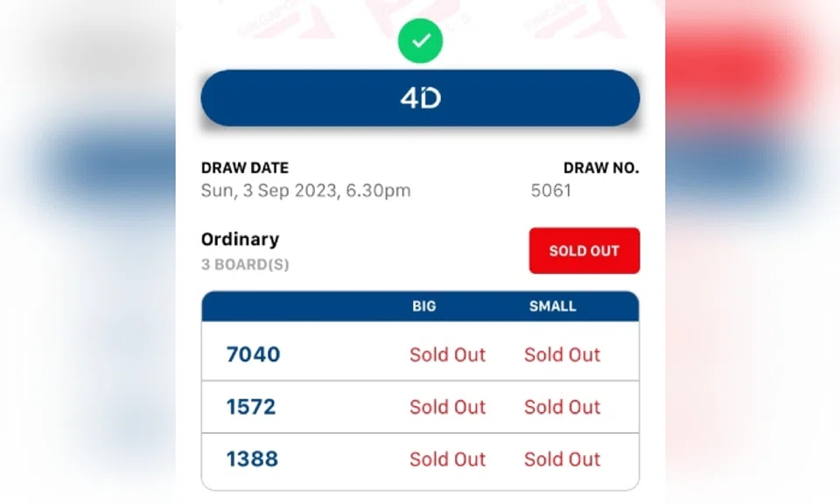
Task: Select draw number 5061
Action: point(551,190)
